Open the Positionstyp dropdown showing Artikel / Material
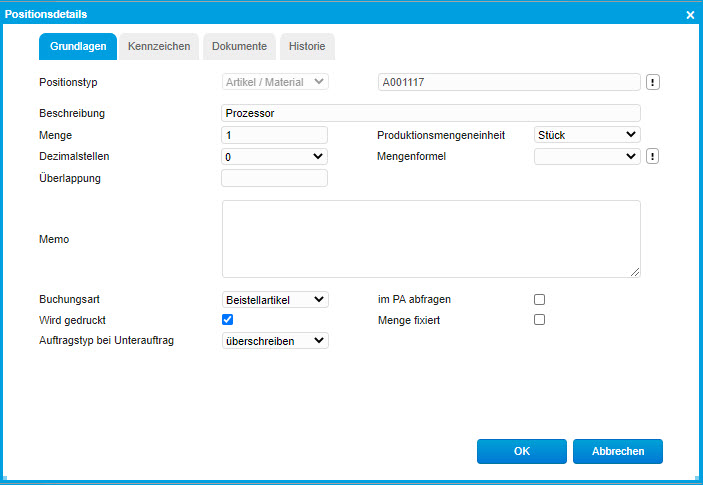Viewport: 703px width, 485px height. tap(274, 82)
